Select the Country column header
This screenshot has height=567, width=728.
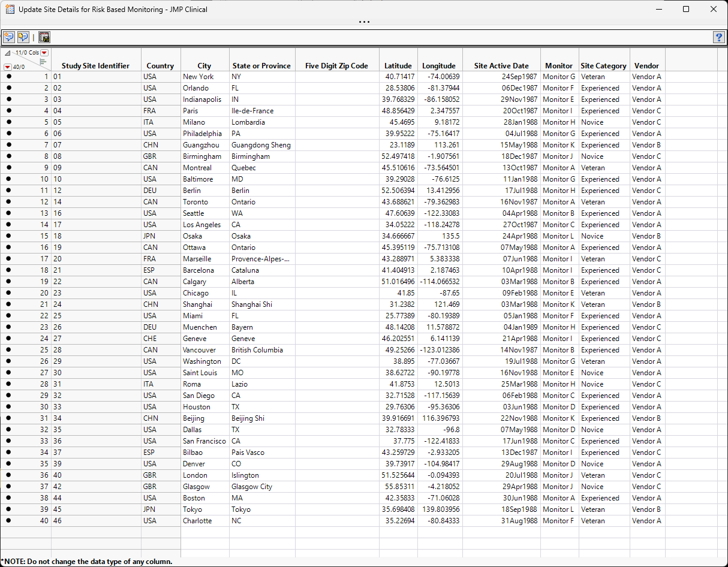pos(160,66)
